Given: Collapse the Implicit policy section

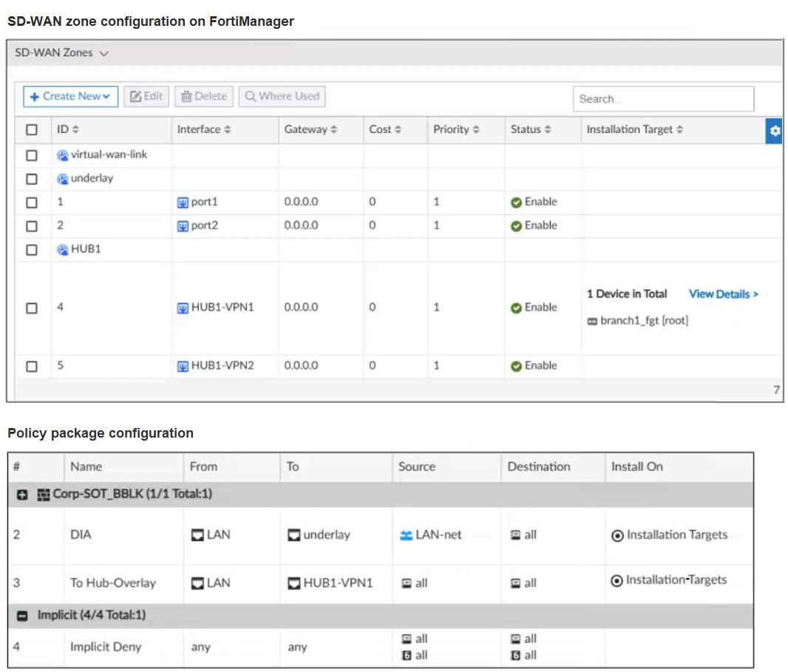Looking at the screenshot, I should [x=22, y=616].
